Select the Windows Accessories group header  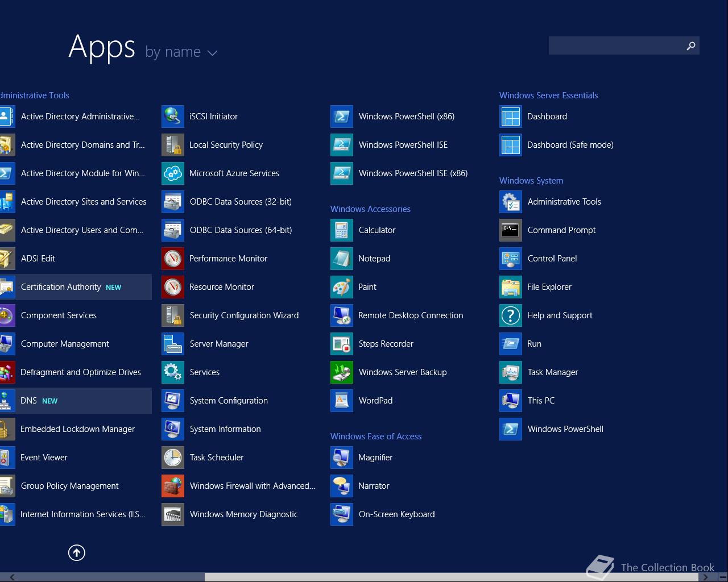370,209
